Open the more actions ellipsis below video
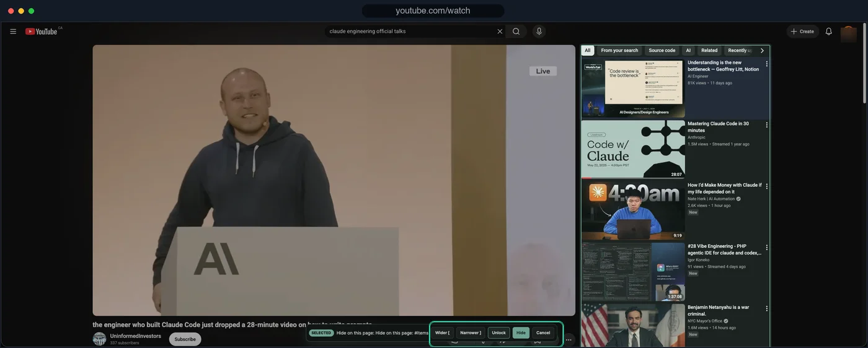This screenshot has height=348, width=868. click(569, 340)
